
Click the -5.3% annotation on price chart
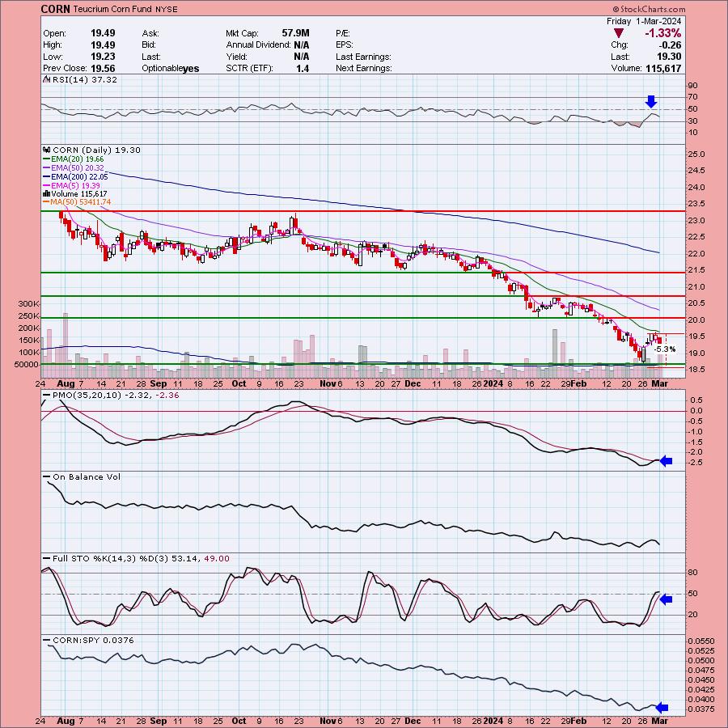664,349
